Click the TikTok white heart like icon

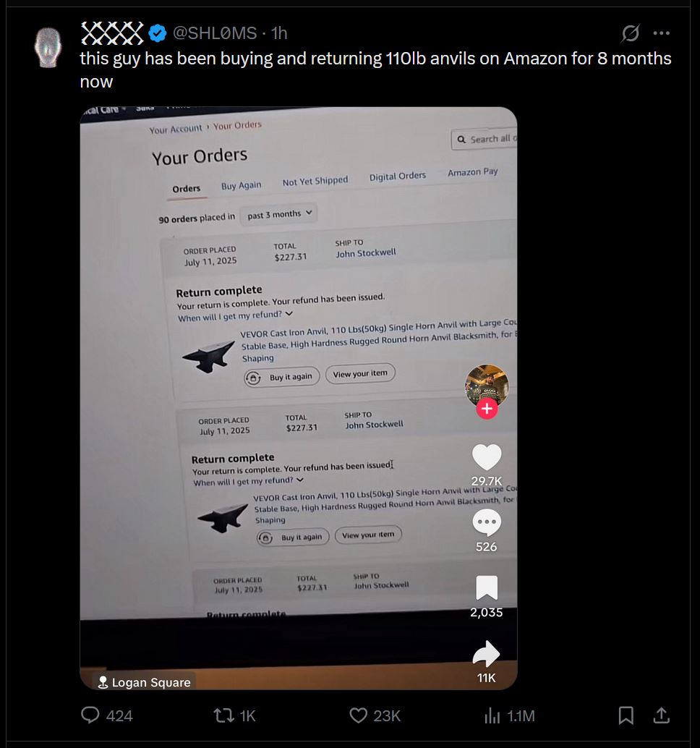click(487, 456)
